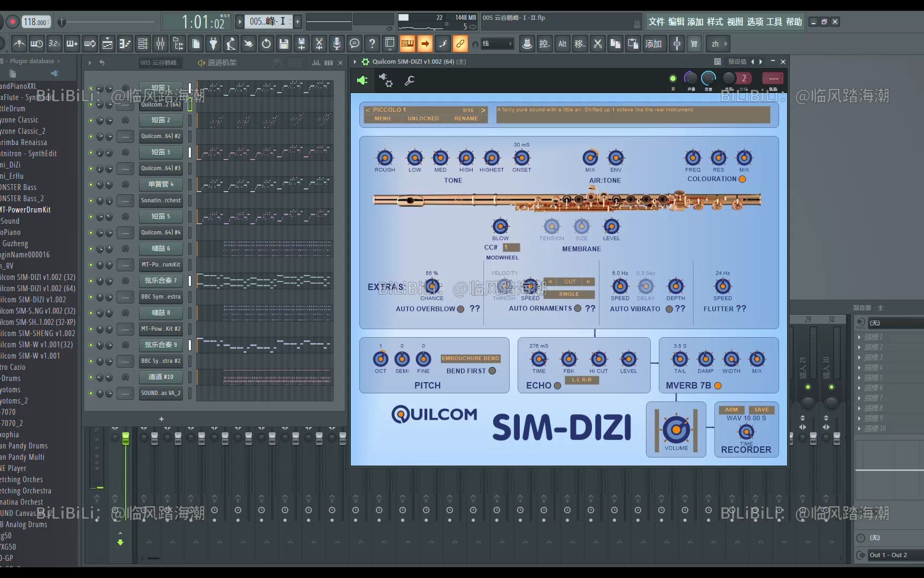Toggle the COLOURATION on/off light
This screenshot has width=924, height=578.
coord(742,179)
